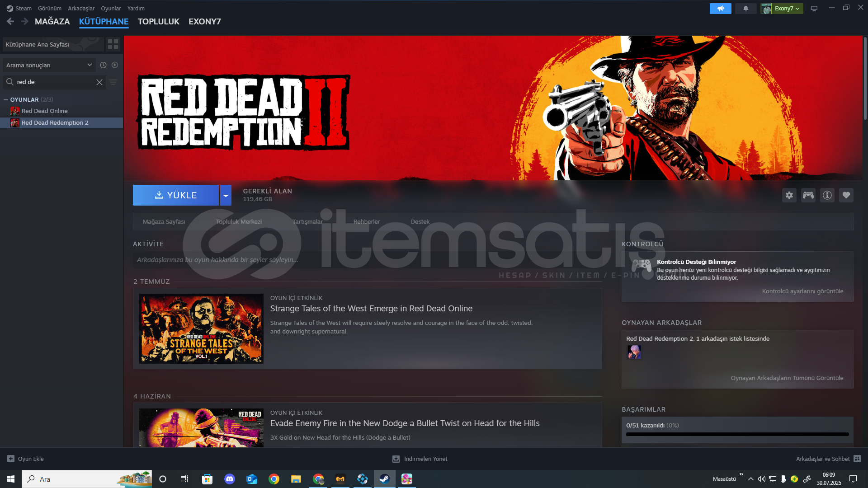The image size is (868, 488).
Task: Go to MAĞAZA tab
Action: click(52, 22)
